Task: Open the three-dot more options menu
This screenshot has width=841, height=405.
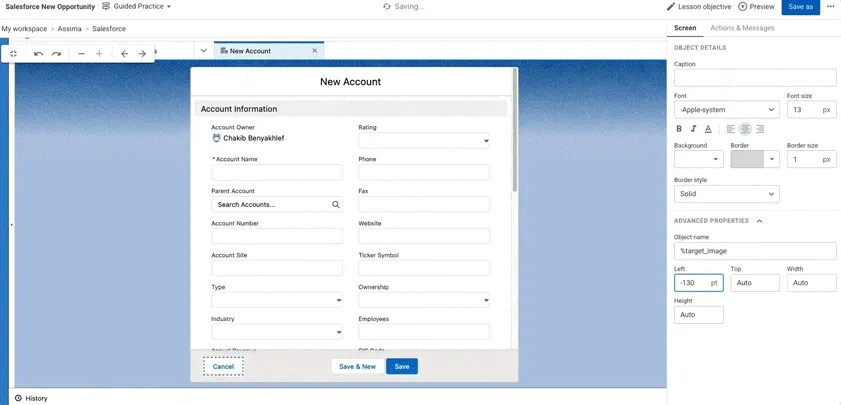Action: (830, 7)
